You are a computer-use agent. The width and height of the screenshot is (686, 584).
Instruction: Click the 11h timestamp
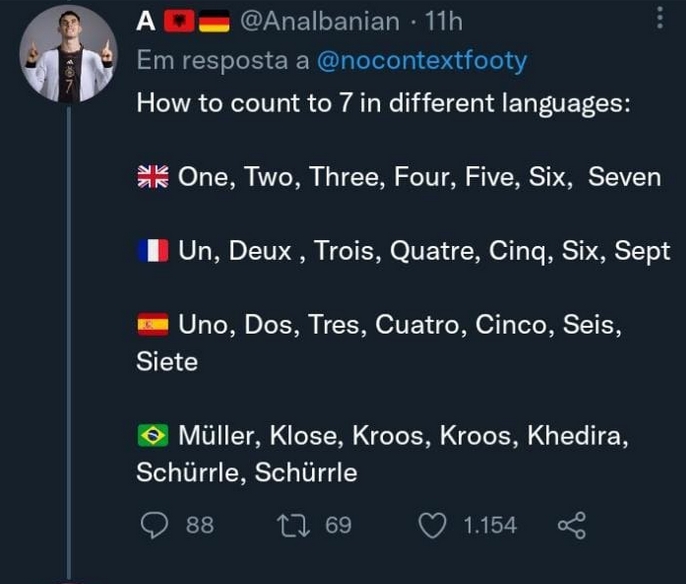444,19
